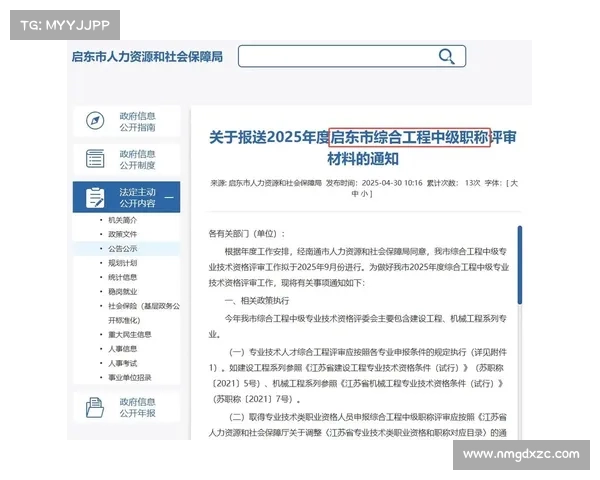Set font size to 大 (large)

514,183
